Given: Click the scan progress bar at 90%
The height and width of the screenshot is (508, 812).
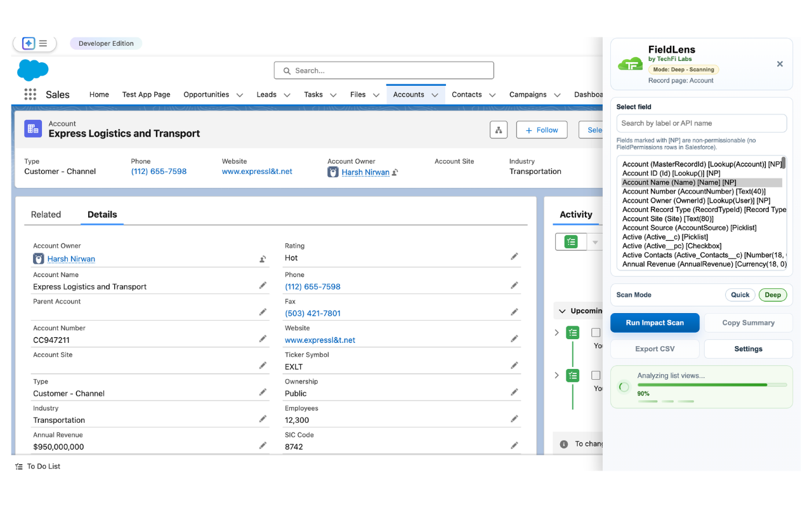Looking at the screenshot, I should click(712, 385).
